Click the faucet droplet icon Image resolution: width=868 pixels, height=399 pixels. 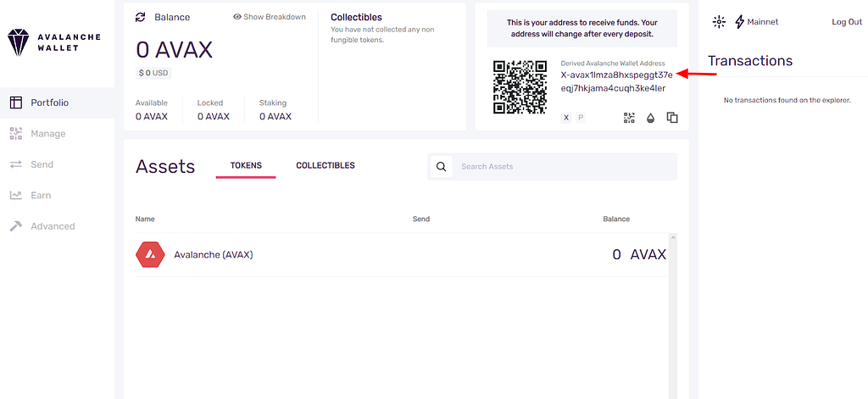click(x=650, y=117)
